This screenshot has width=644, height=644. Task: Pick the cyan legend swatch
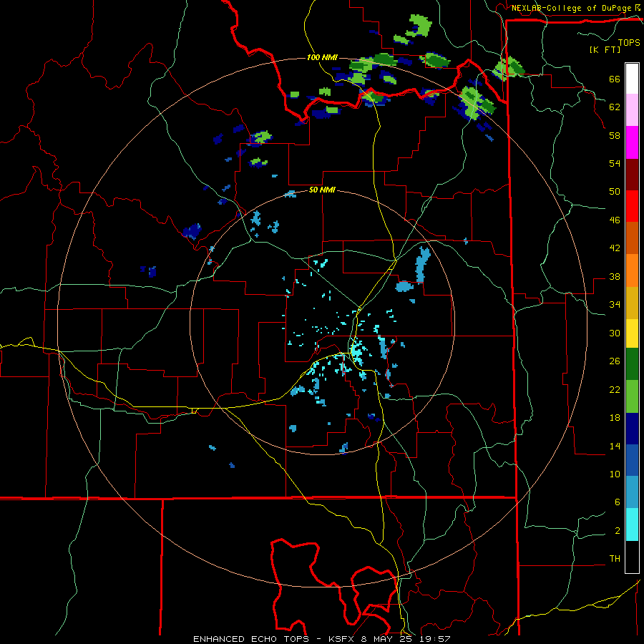click(632, 525)
